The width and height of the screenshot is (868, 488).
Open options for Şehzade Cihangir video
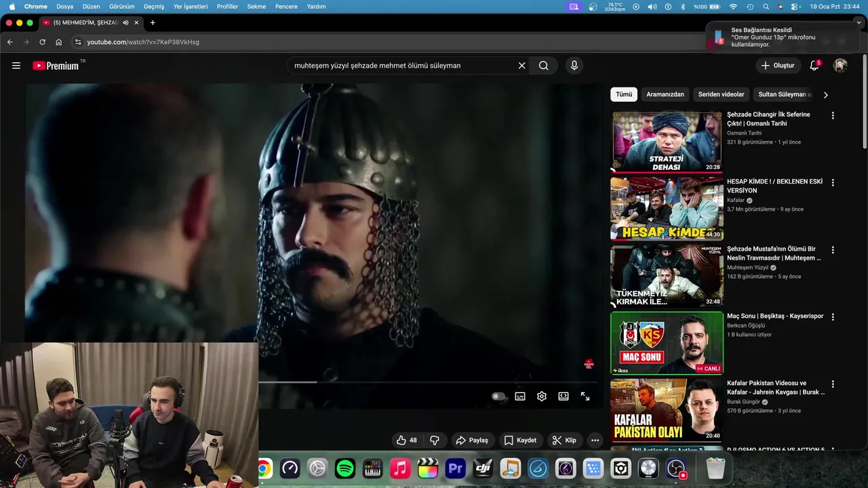coord(833,116)
